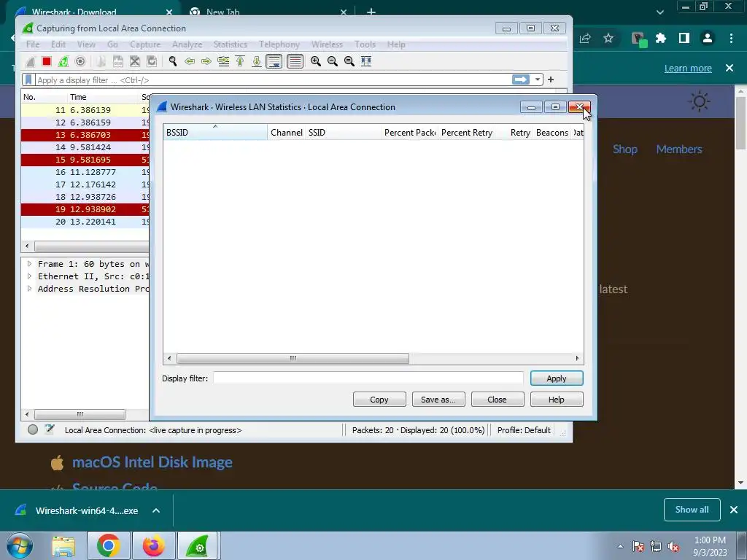Click the sun theme icon on webpage
Screen dimensions: 747x560
pos(699,101)
